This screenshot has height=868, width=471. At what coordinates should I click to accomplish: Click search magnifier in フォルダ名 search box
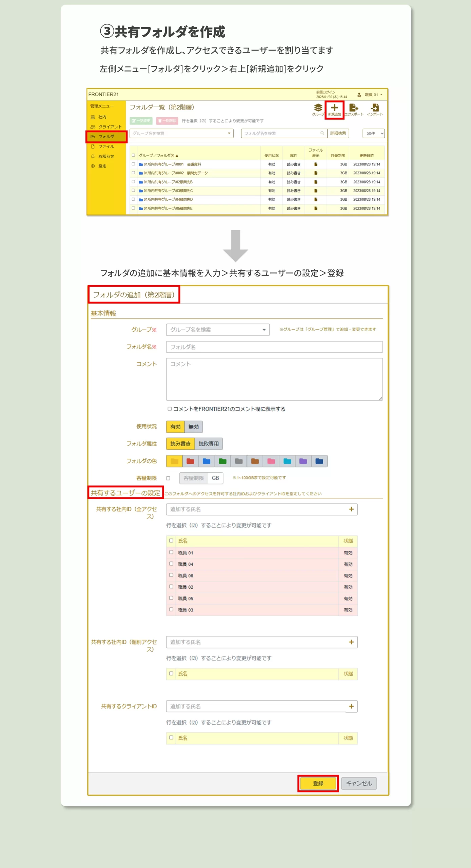[322, 133]
